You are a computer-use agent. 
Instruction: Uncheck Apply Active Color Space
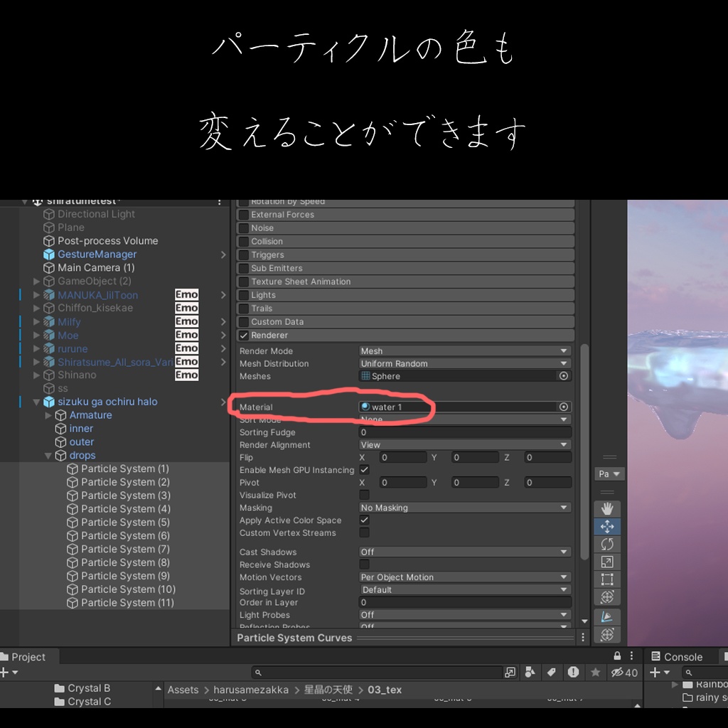(x=363, y=520)
